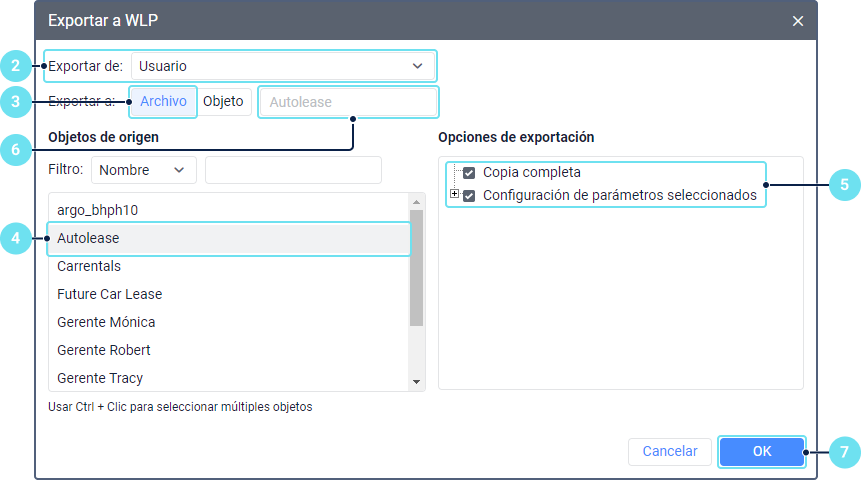Open the Filtro Nombre dropdown
This screenshot has height=480, width=861.
coord(143,170)
